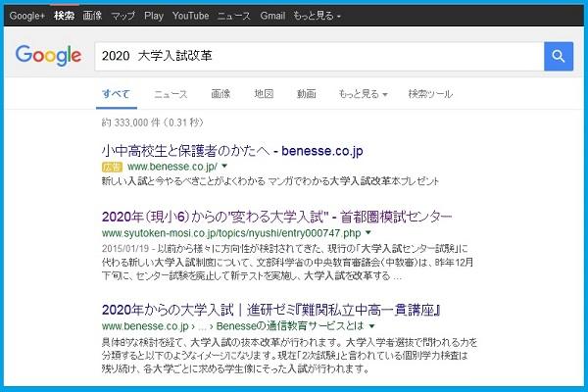The image size is (588, 392).
Task: Click the blue search magnifier button
Action: coord(559,56)
